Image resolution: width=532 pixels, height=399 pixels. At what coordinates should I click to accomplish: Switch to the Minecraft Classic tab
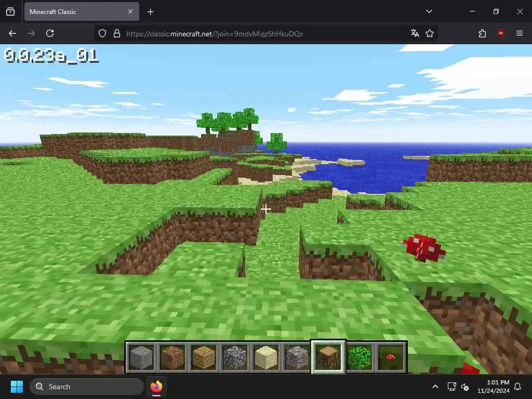(82, 11)
